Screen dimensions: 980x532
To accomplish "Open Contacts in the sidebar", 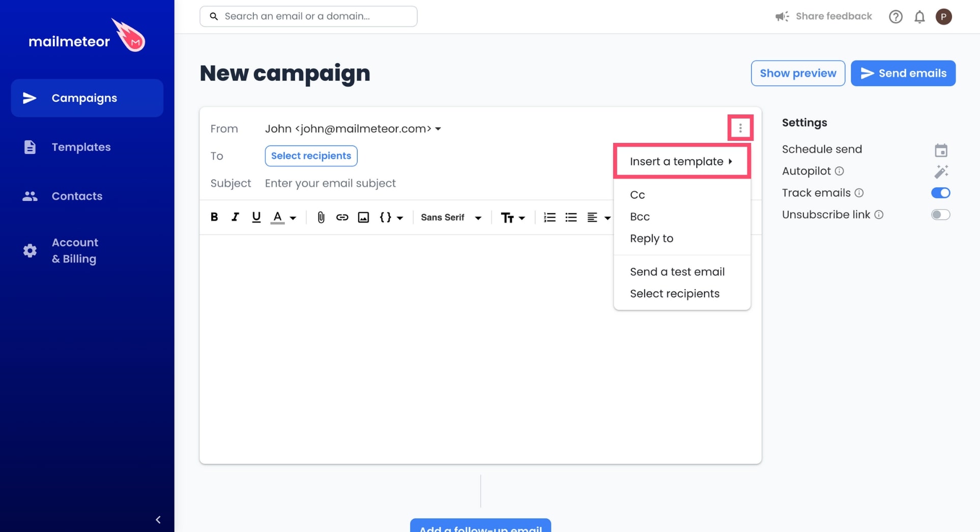I will pyautogui.click(x=87, y=196).
